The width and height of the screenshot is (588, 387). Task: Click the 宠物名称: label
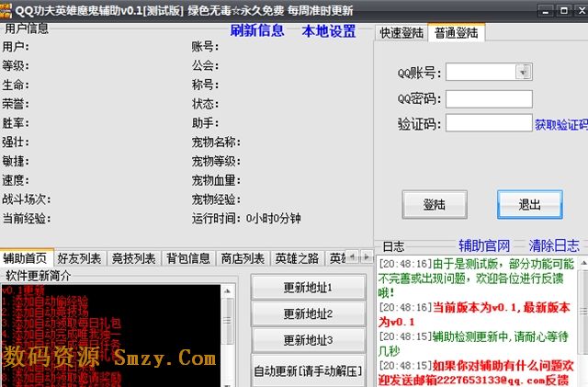[x=216, y=142]
